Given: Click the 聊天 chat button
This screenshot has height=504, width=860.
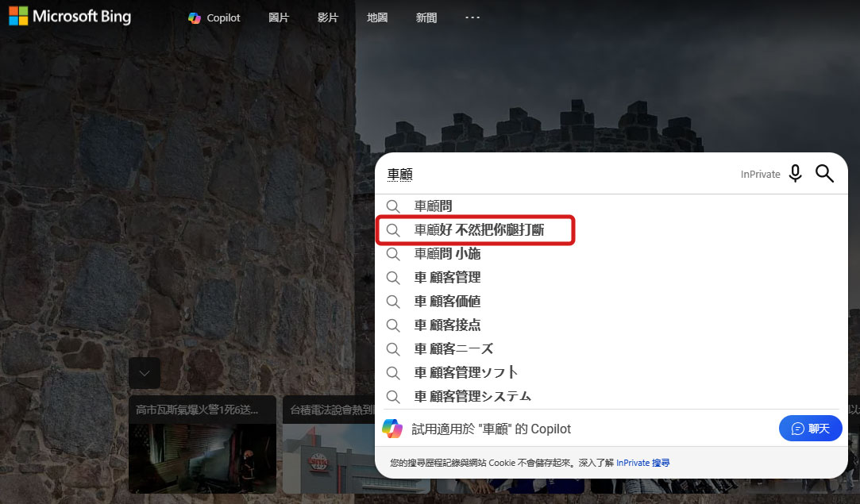Looking at the screenshot, I should tap(810, 429).
